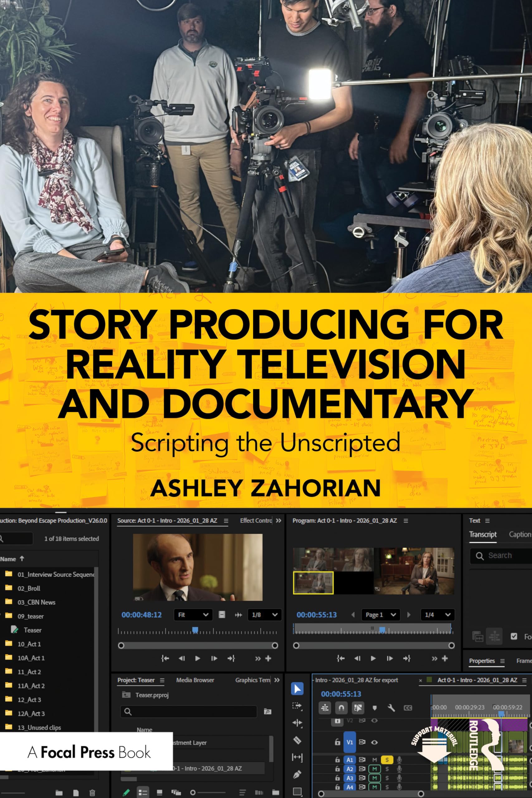The height and width of the screenshot is (798, 532).
Task: Click the Add Marker icon in timeline
Action: (375, 708)
